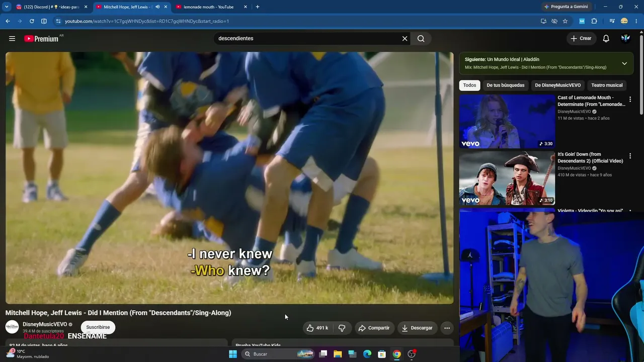Open the DisneyMusicVEVO channel name link
644x362 pixels.
pos(45,324)
